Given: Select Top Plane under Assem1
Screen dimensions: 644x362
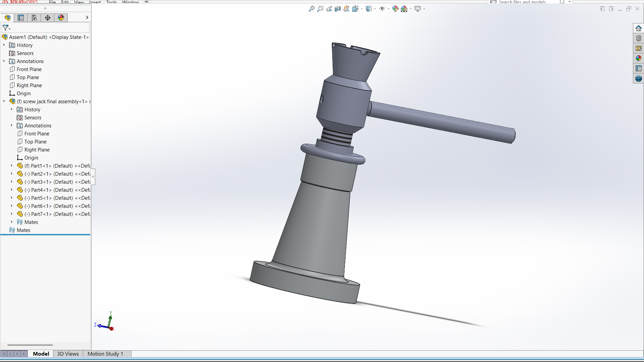Looking at the screenshot, I should point(28,77).
